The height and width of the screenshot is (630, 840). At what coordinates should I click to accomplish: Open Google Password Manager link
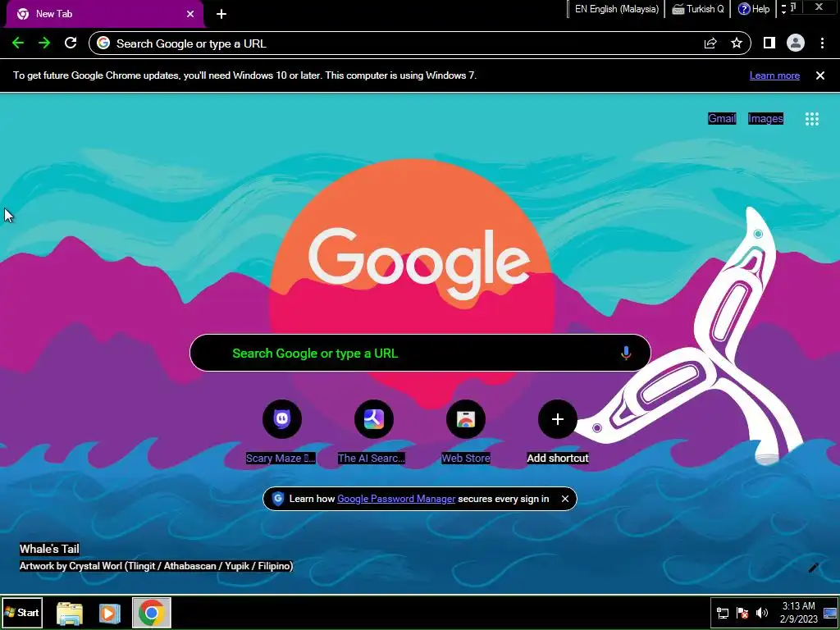click(x=396, y=499)
